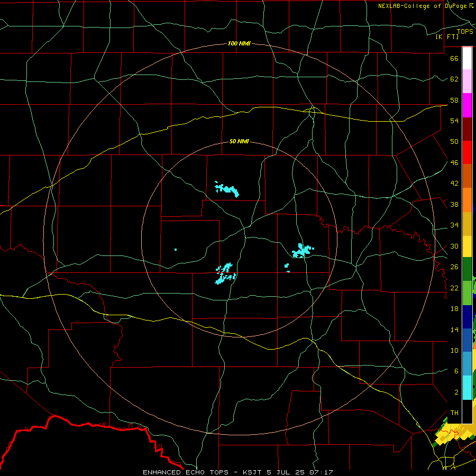Select the 2 value on the legend
This screenshot has height=476, width=476.
click(456, 392)
